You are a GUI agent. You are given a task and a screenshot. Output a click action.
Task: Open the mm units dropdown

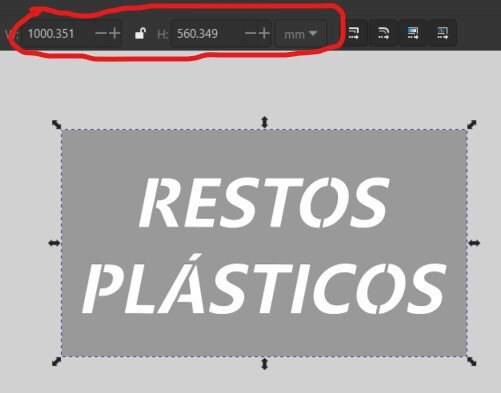300,34
